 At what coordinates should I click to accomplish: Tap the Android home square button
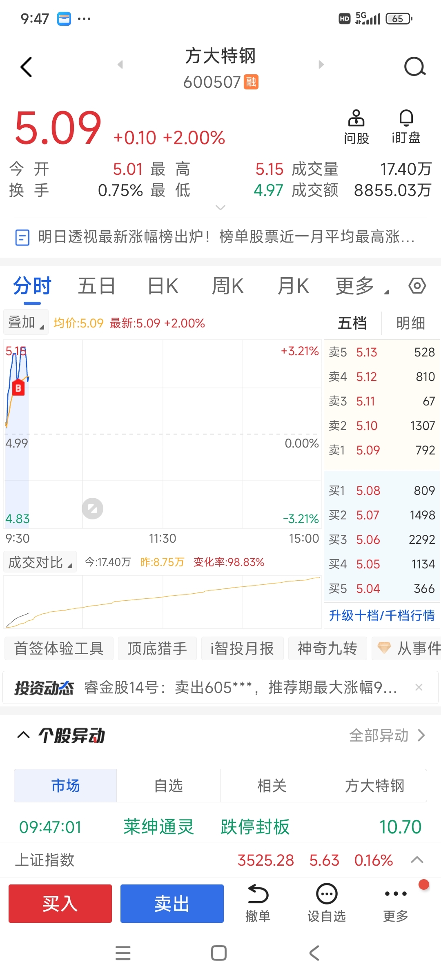coord(219,953)
